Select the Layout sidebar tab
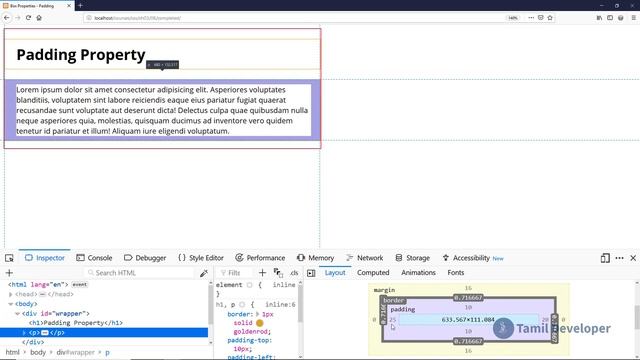This screenshot has height=360, width=640. (335, 273)
